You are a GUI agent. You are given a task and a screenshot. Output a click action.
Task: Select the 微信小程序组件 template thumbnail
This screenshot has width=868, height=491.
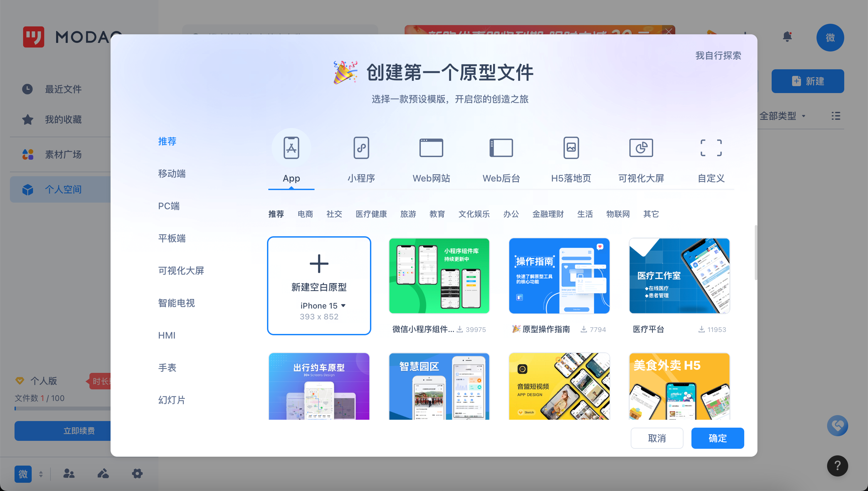(439, 276)
